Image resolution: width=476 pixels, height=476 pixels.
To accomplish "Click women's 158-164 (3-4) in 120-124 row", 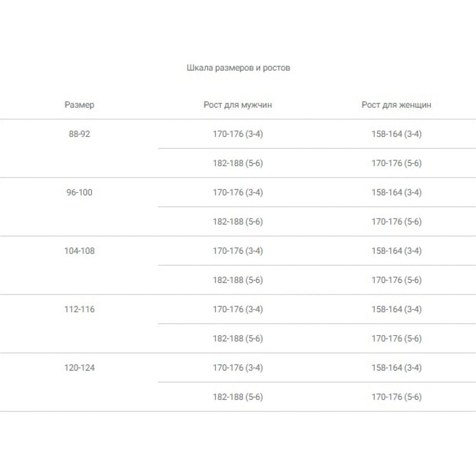I will (x=396, y=368).
